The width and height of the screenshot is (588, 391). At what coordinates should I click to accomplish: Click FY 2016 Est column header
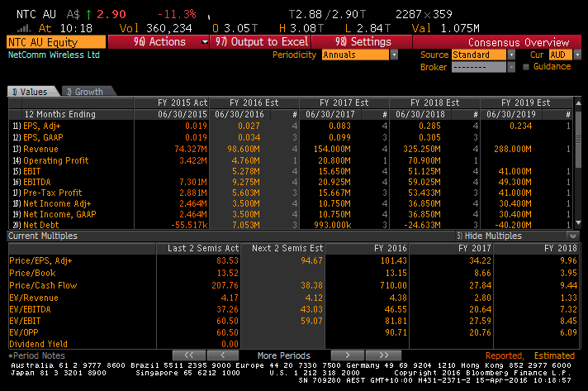click(x=254, y=103)
